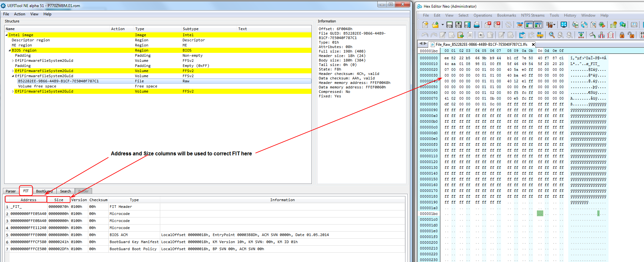Click the encoding selection icon in Hex Editor toolbar
This screenshot has height=262, width=644.
tap(549, 25)
